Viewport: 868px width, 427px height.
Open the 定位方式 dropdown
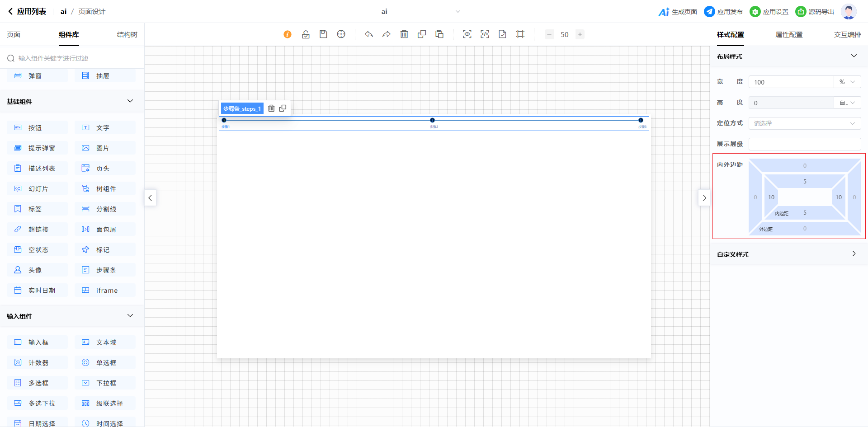pos(804,123)
